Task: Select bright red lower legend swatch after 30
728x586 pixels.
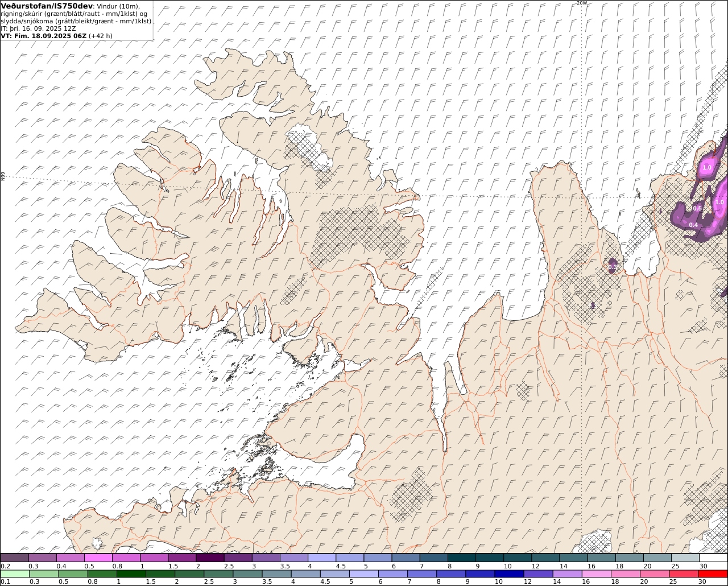Action: click(713, 573)
